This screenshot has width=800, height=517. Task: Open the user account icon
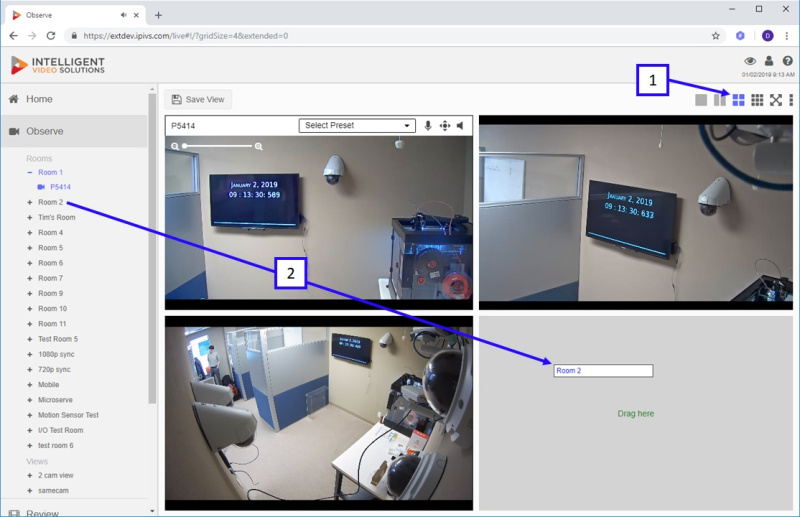(x=769, y=61)
